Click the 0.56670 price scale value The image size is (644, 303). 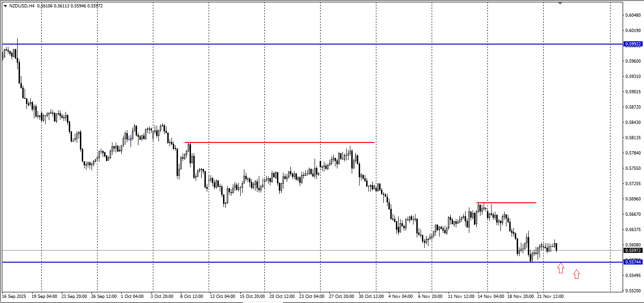click(x=633, y=214)
